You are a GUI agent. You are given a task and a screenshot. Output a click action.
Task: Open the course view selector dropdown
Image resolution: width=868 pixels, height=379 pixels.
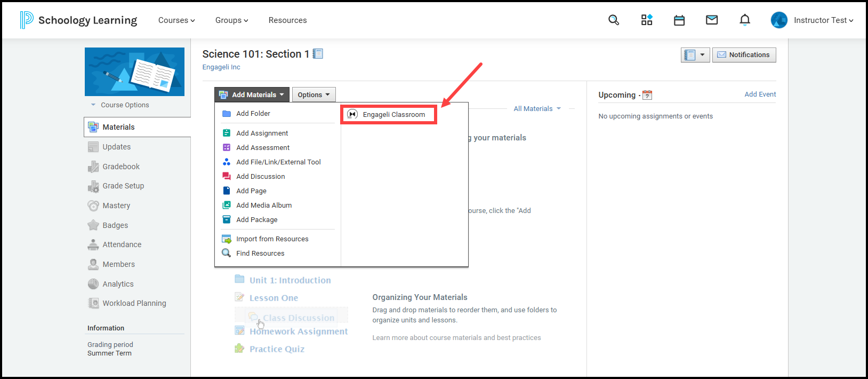point(695,55)
